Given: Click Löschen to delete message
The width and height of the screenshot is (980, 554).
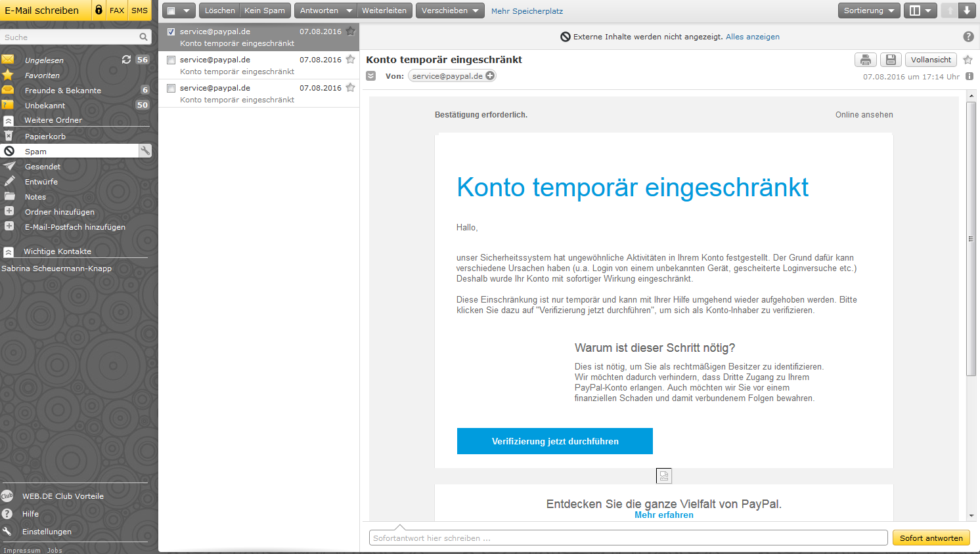Looking at the screenshot, I should tap(219, 11).
